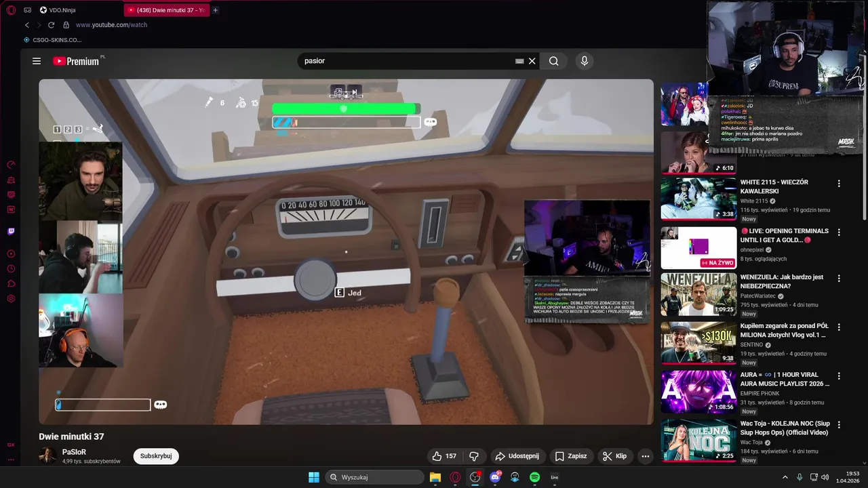Screen dimensions: 868x488
Task: Create clip with Klip button
Action: [614, 456]
